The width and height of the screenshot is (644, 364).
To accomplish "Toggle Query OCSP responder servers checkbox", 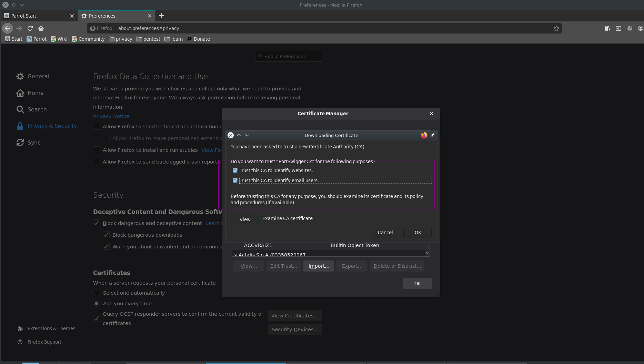I will [x=97, y=318].
